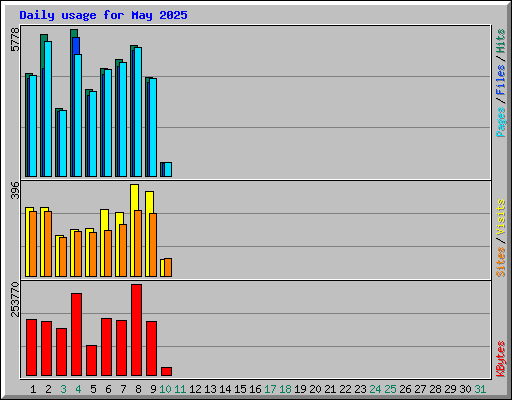Click day 17 on the x-axis

(270, 389)
